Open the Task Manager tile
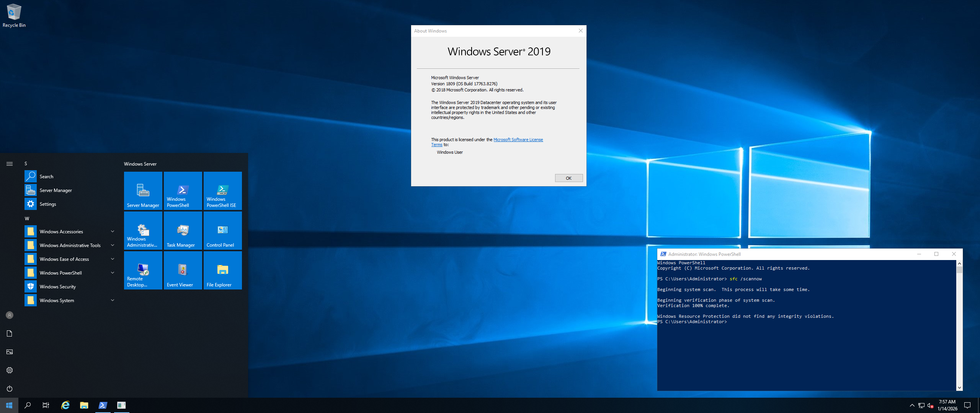980x413 pixels. (183, 231)
